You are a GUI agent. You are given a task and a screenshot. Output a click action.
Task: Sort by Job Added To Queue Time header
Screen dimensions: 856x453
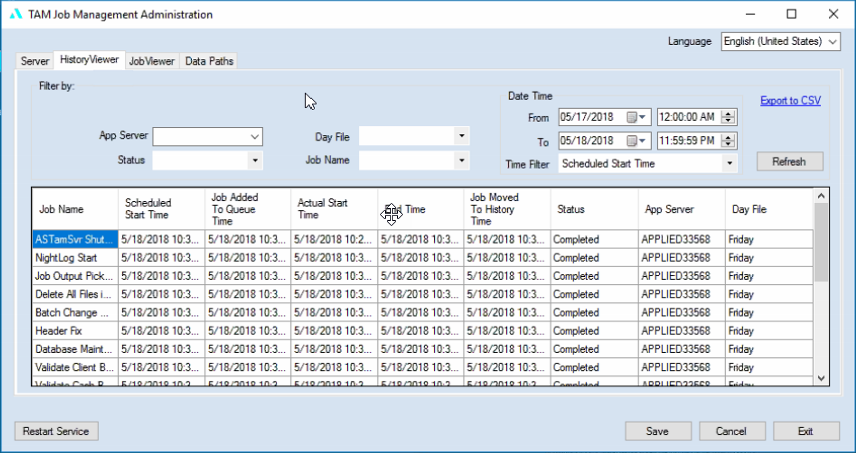pos(248,209)
